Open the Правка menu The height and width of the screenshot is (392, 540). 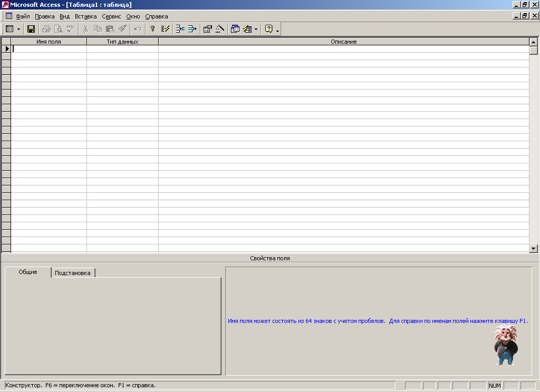(x=44, y=16)
